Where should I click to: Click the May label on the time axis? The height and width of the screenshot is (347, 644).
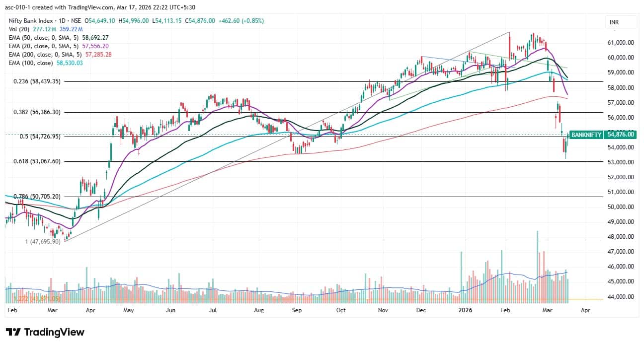(x=128, y=310)
